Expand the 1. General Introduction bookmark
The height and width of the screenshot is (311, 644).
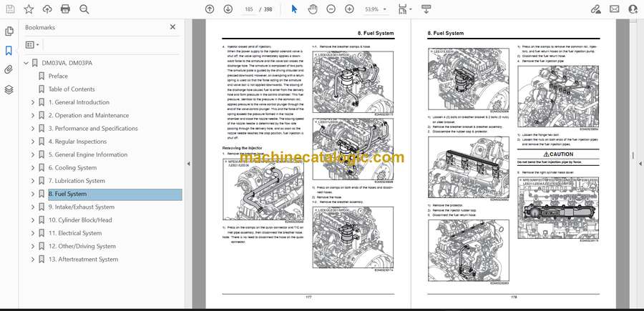(33, 102)
